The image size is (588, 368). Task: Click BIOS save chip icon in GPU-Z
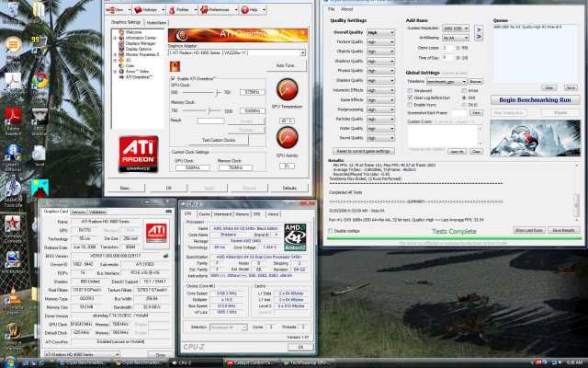pyautogui.click(x=165, y=256)
